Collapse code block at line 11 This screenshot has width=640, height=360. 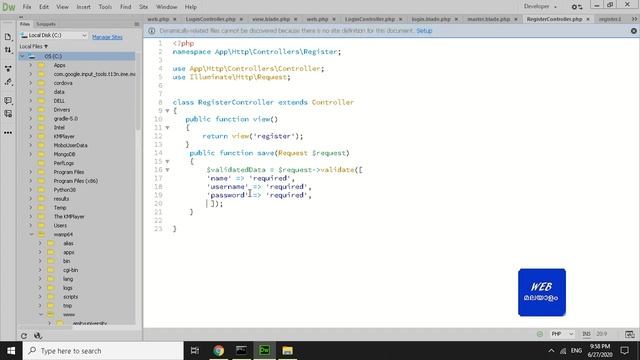pos(167,128)
